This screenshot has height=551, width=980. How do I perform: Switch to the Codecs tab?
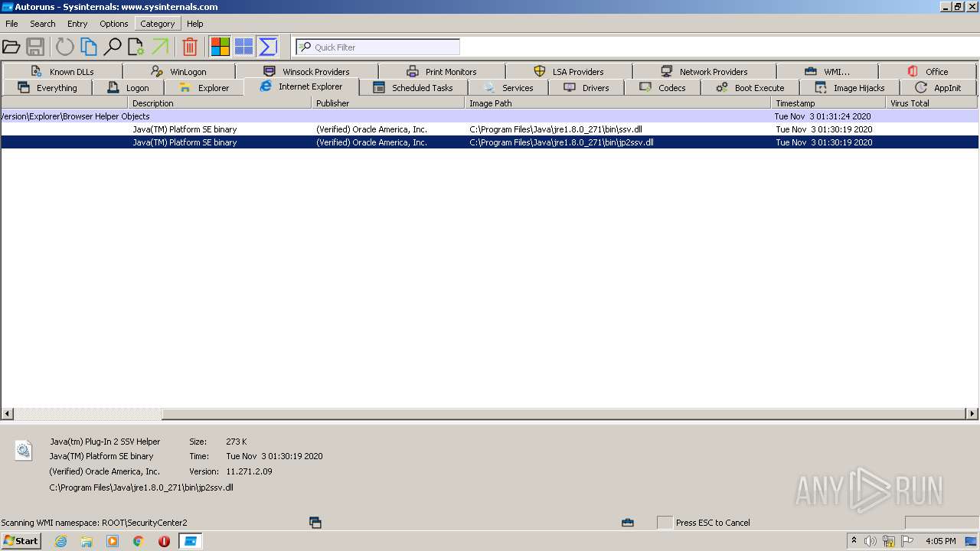click(662, 87)
